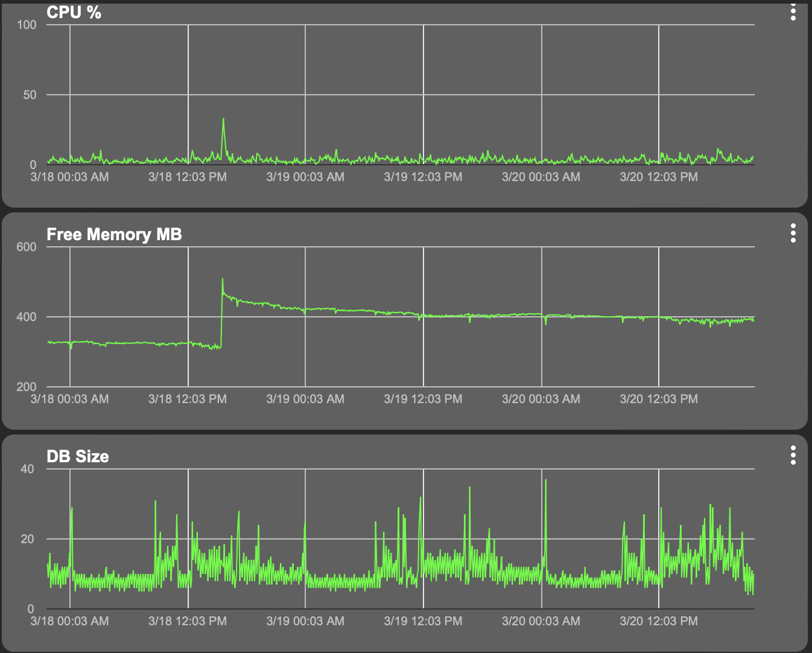Click the 3/20 12:03 PM label under DB Size chart

(659, 621)
